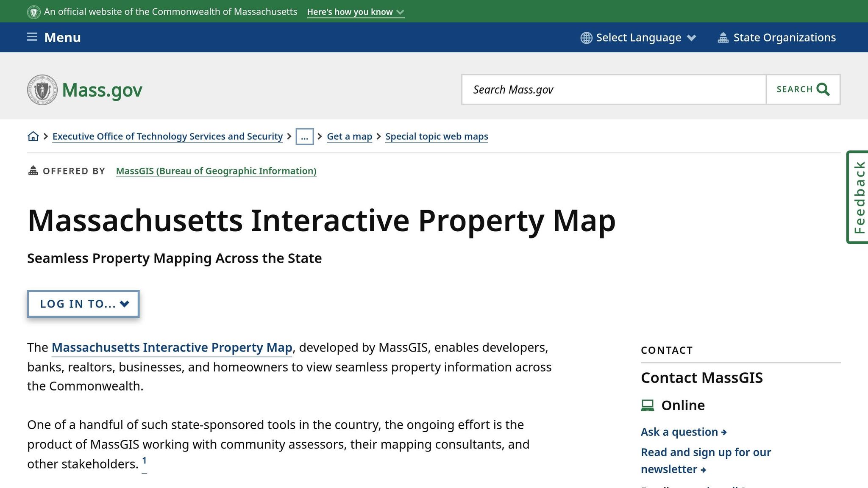The image size is (868, 488).
Task: Click the Massachusetts Interactive Property Map page title
Action: 321,221
